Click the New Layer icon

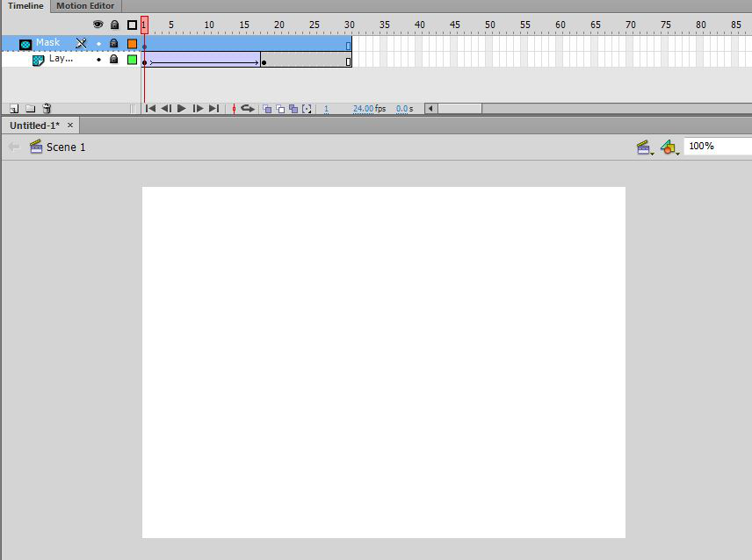pyautogui.click(x=14, y=109)
